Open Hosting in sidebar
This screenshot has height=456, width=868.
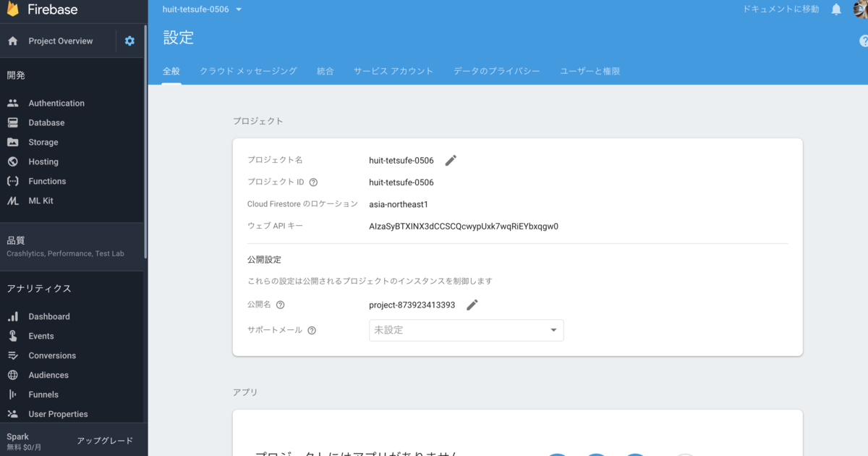(x=43, y=162)
